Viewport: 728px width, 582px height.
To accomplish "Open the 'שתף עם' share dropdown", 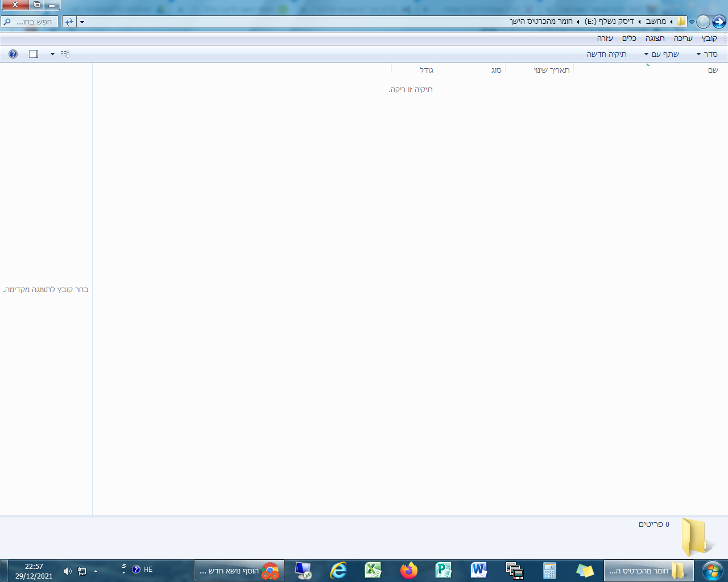I will click(661, 54).
